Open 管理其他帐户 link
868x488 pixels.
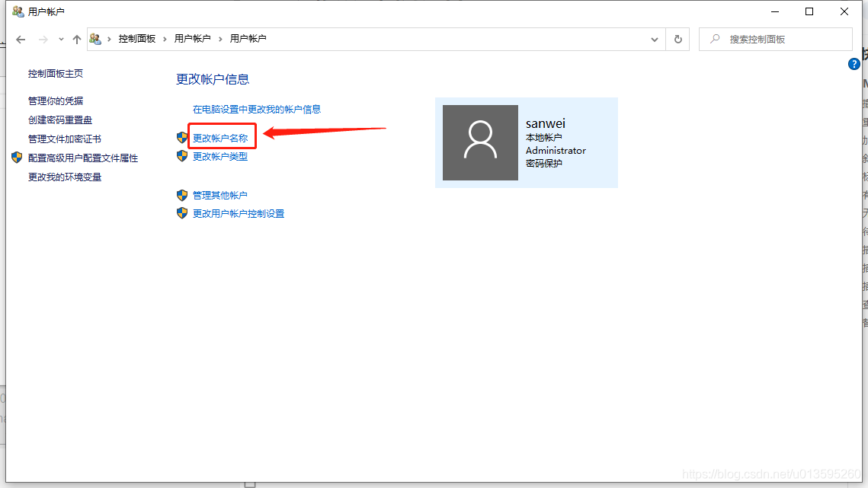(219, 196)
